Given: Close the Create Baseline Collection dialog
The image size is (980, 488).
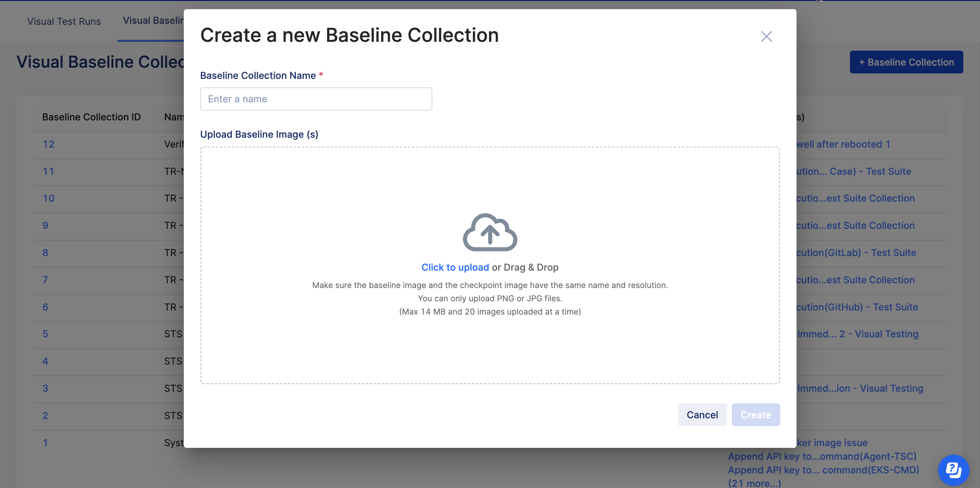Looking at the screenshot, I should pyautogui.click(x=766, y=36).
